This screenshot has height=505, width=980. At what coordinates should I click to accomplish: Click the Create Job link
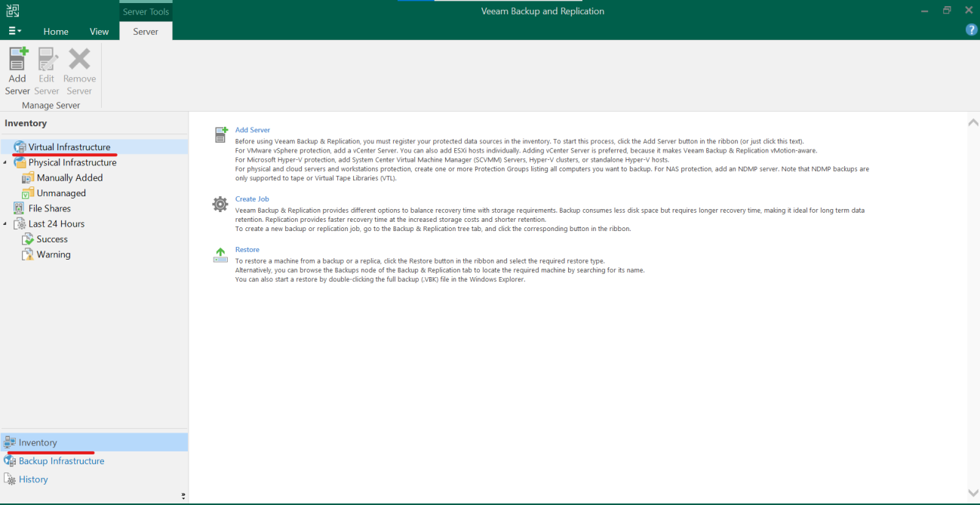(252, 199)
